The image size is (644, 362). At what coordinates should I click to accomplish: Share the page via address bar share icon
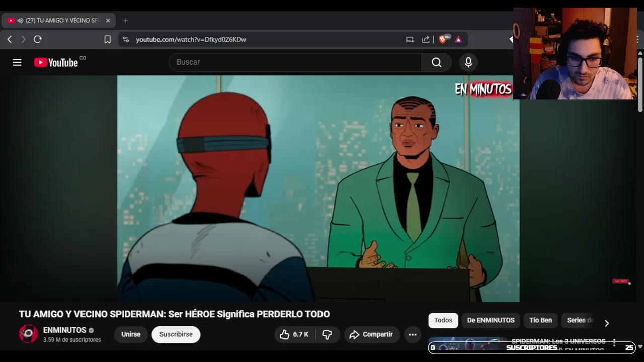(426, 39)
